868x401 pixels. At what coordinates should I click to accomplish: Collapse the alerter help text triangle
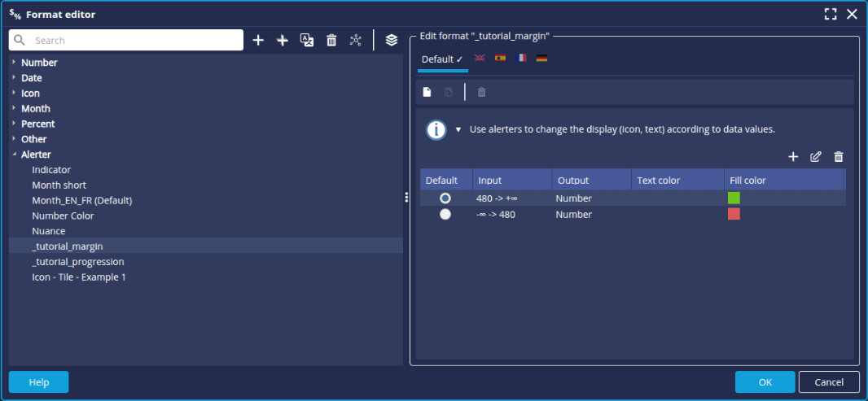458,129
